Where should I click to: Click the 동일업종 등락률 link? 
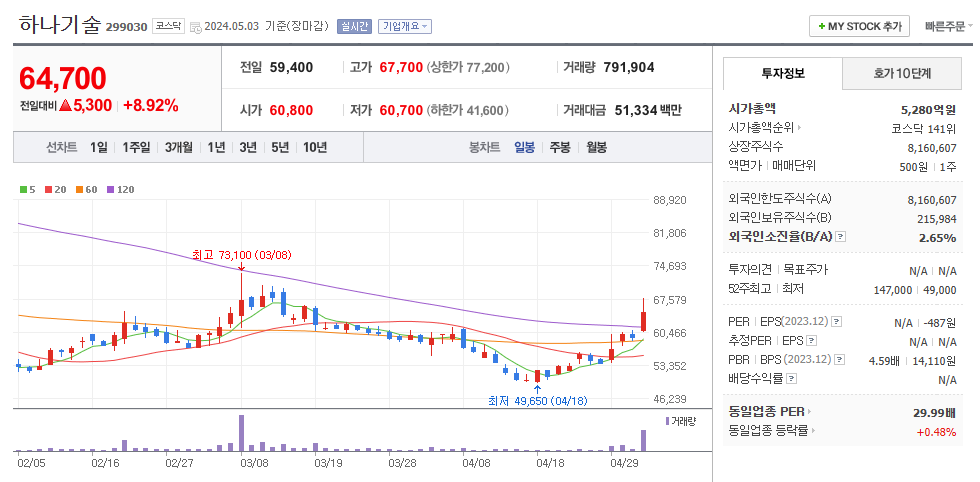[x=768, y=431]
